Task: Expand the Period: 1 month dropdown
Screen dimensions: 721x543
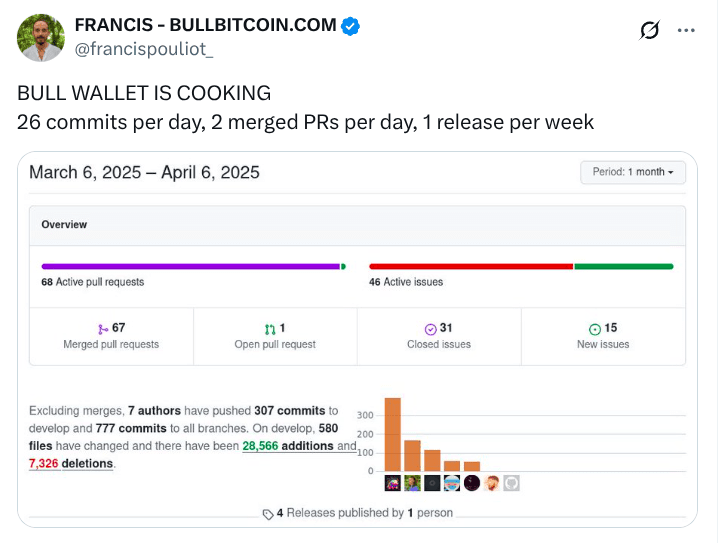Action: tap(633, 172)
